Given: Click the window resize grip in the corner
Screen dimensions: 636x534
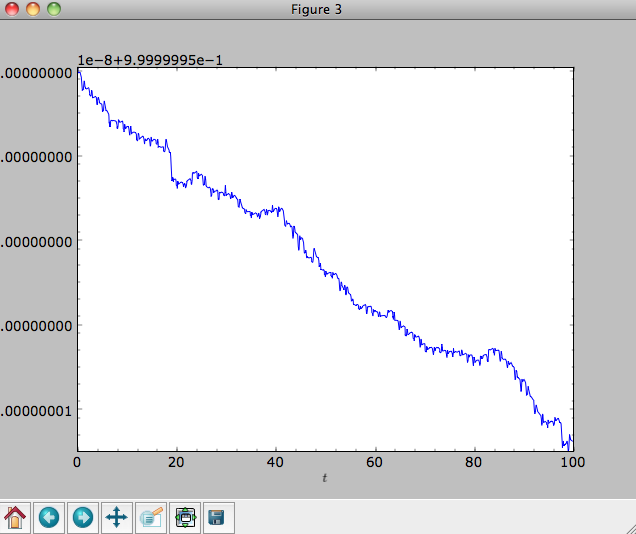Looking at the screenshot, I should (631, 529).
